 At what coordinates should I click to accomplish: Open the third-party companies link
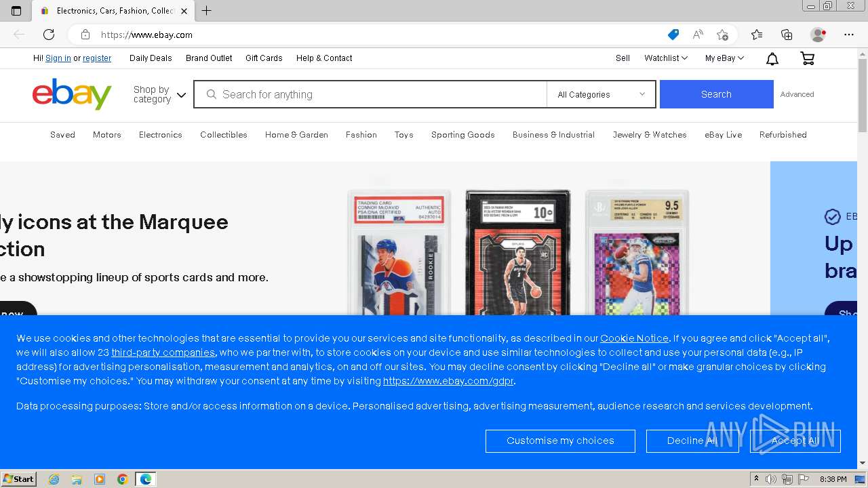(163, 352)
